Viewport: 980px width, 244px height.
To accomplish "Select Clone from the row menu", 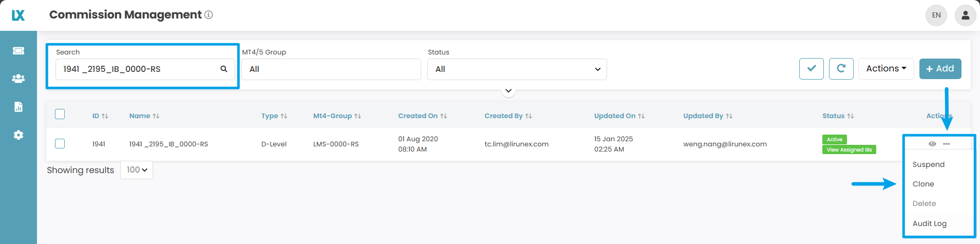I will point(923,184).
